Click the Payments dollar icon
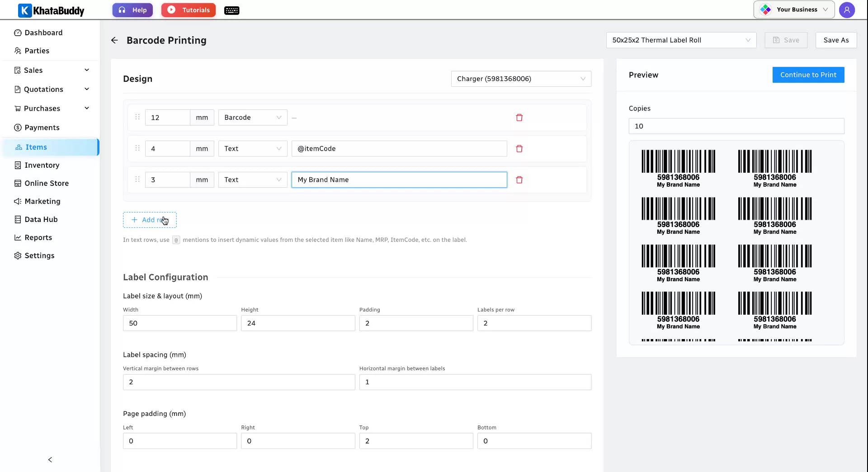Viewport: 868px width, 472px height. [x=18, y=127]
